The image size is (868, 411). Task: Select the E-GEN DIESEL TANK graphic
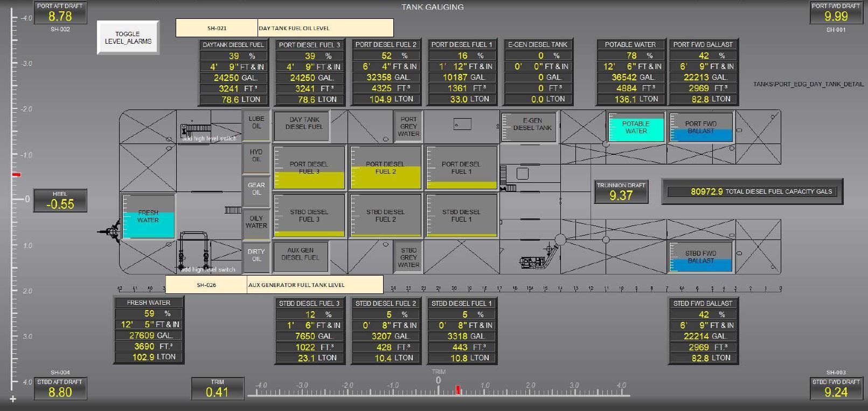529,127
